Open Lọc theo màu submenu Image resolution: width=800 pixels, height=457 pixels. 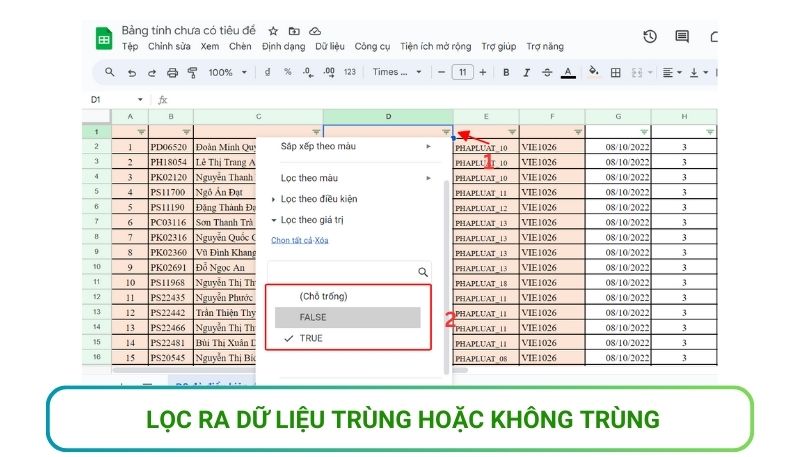tap(356, 178)
